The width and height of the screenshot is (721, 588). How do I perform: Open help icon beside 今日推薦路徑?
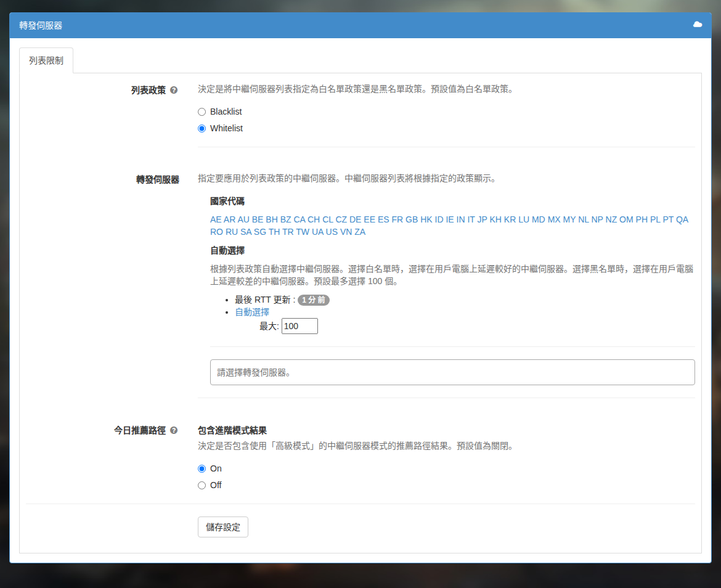coord(174,430)
